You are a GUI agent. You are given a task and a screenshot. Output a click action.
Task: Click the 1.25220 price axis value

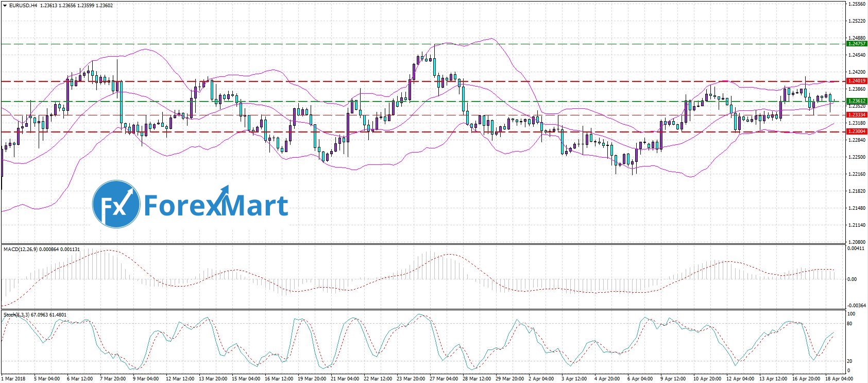click(856, 21)
